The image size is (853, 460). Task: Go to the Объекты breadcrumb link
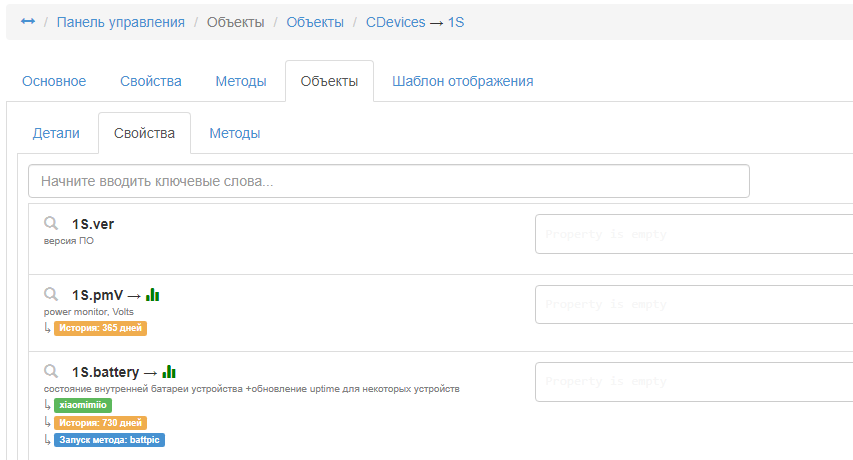pos(315,22)
